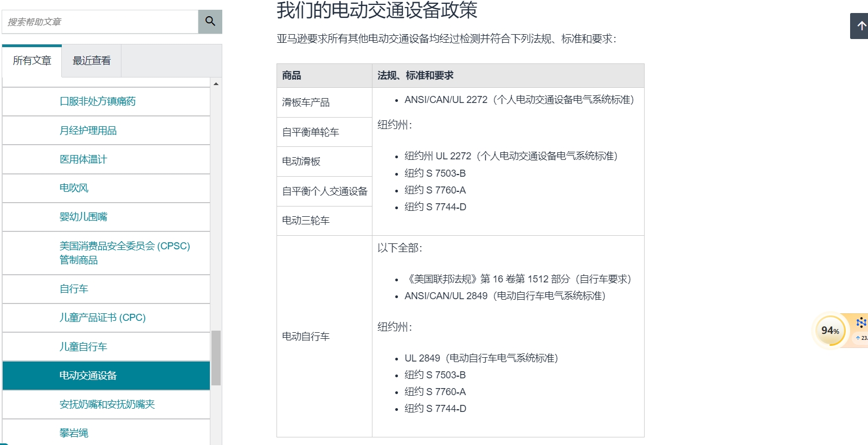This screenshot has width=868, height=445.
Task: Click the 自平衡单轮车 table cell
Action: (324, 132)
